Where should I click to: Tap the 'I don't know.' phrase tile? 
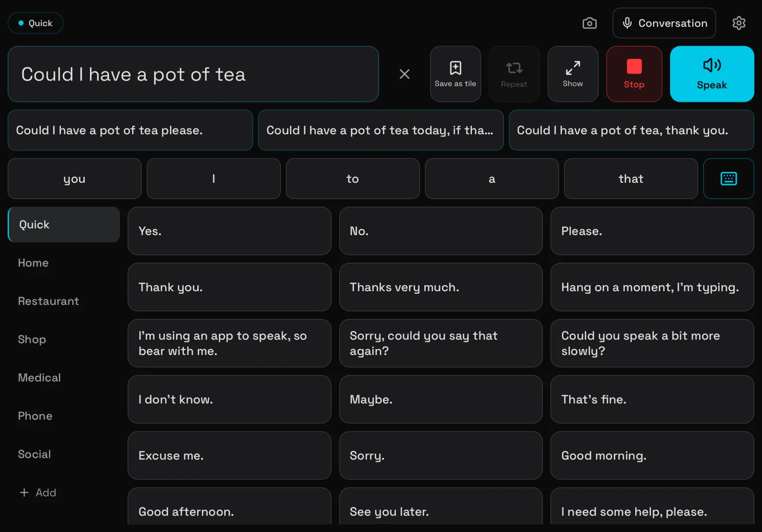229,399
